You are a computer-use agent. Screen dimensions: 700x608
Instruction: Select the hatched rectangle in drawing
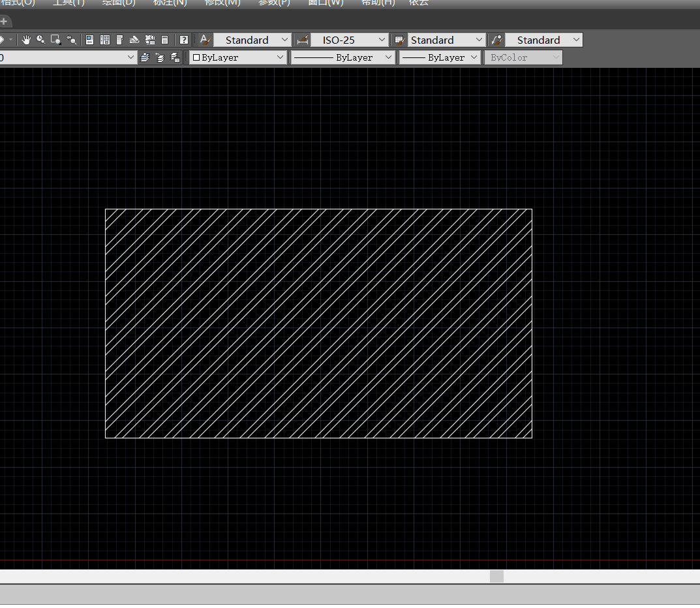point(318,324)
